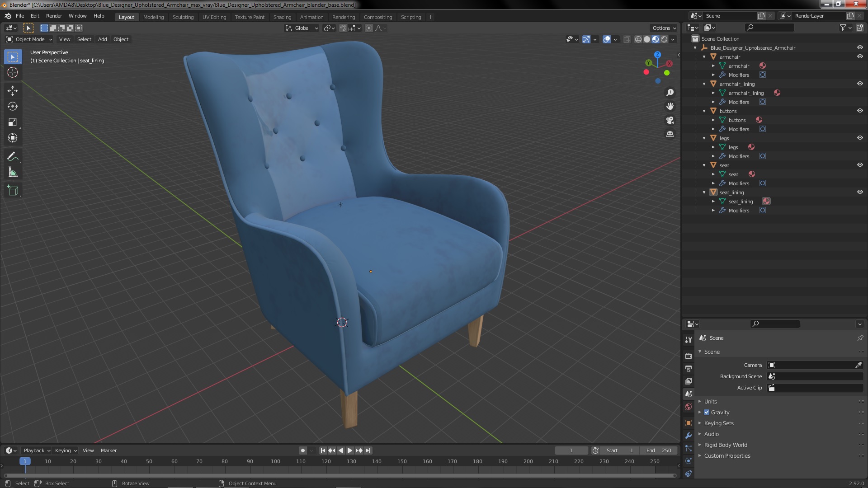
Task: Click the outliner search field
Action: pyautogui.click(x=769, y=28)
